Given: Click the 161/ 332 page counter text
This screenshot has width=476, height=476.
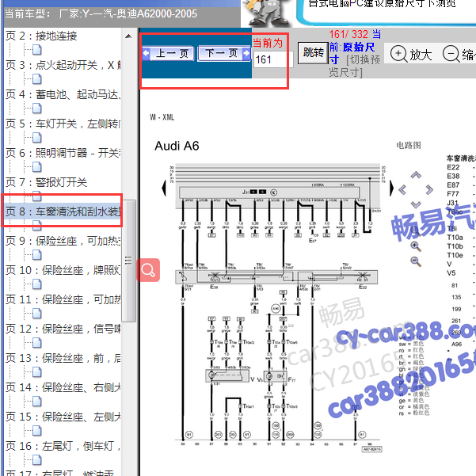Looking at the screenshot, I should (x=348, y=34).
